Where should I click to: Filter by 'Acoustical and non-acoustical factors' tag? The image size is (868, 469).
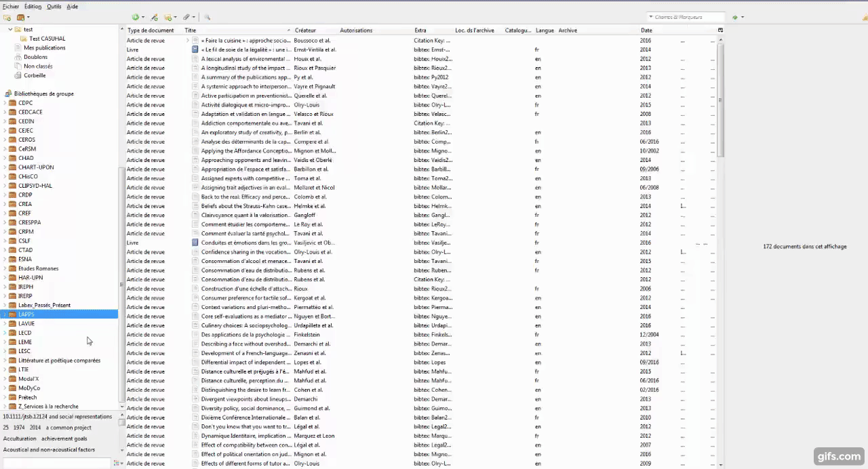49,449
